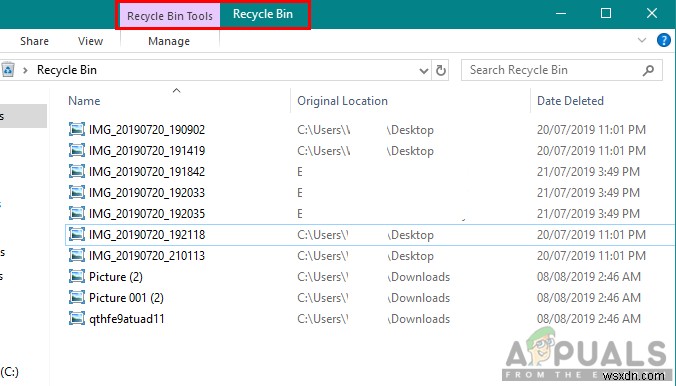Select file name IMG_20190720_210113
The height and width of the screenshot is (386, 676).
click(147, 256)
